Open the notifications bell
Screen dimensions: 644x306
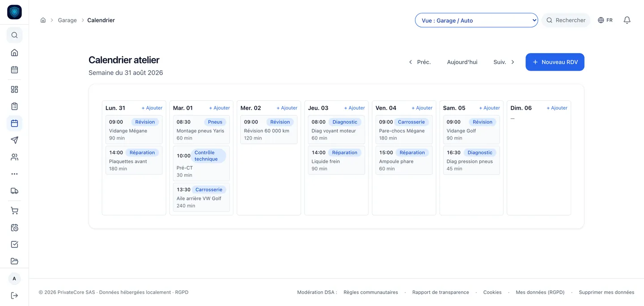(x=627, y=20)
